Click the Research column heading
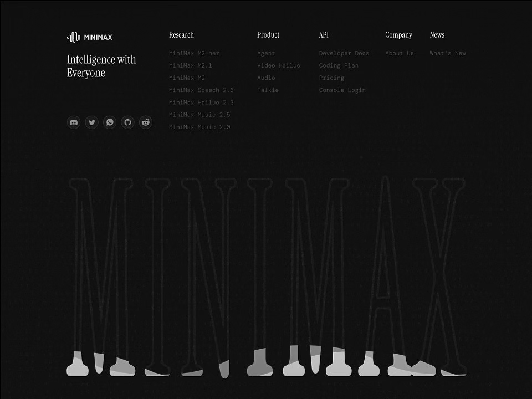Viewport: 532px width, 399px height. tap(182, 35)
